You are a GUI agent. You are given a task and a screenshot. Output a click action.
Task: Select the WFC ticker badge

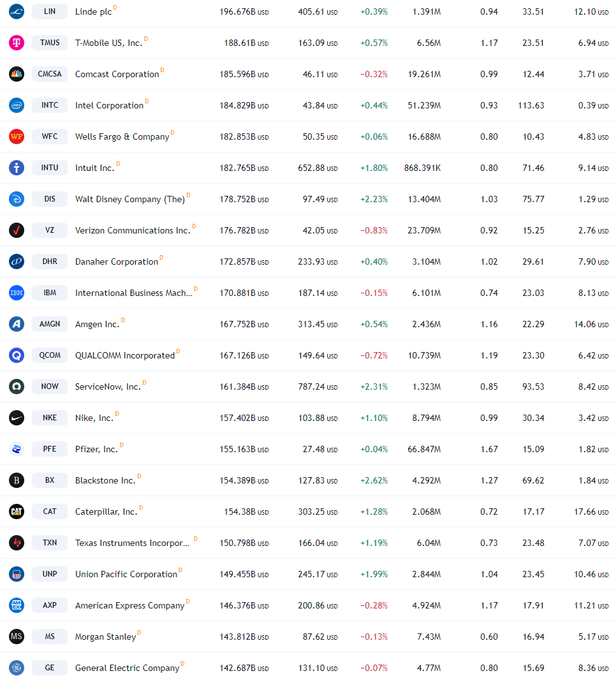point(50,136)
